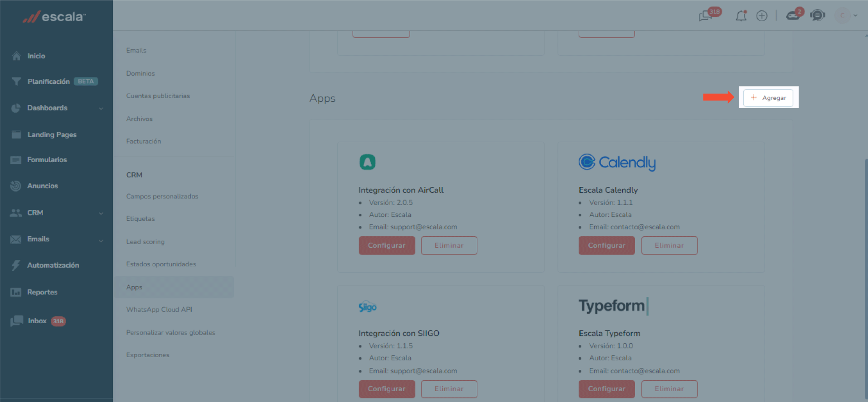Click the 'Apps' section heading
868x402 pixels.
tap(322, 98)
